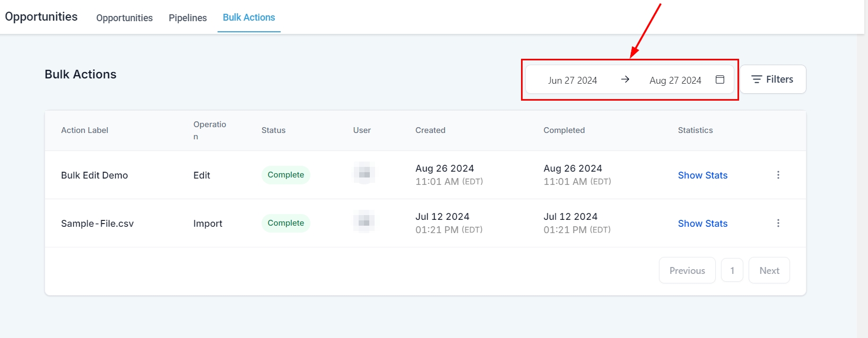Click user avatar in Bulk Edit Demo row
This screenshot has height=338, width=868.
[x=364, y=174]
